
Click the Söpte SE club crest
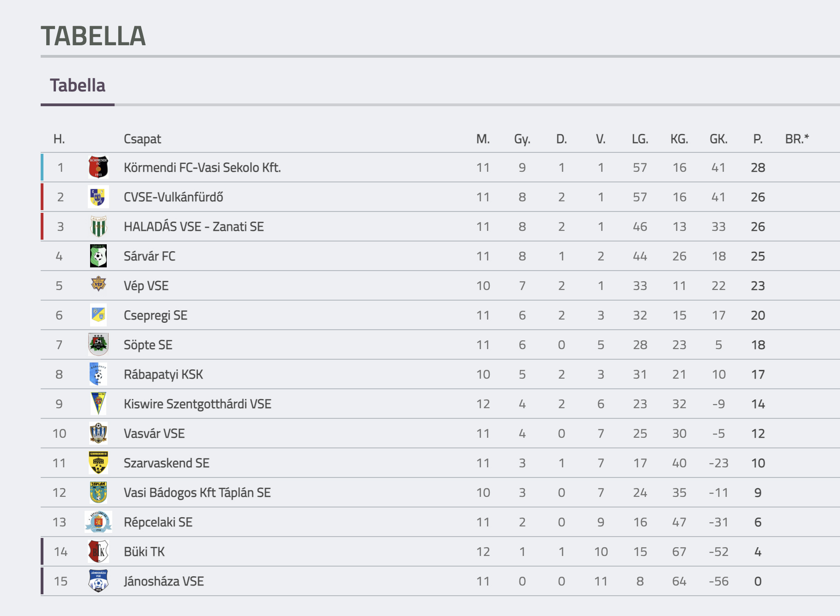point(98,344)
